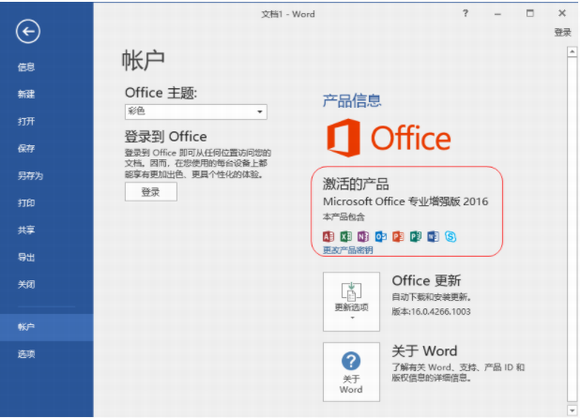Open 另存为 in the sidebar
This screenshot has height=418, width=580.
coord(30,176)
